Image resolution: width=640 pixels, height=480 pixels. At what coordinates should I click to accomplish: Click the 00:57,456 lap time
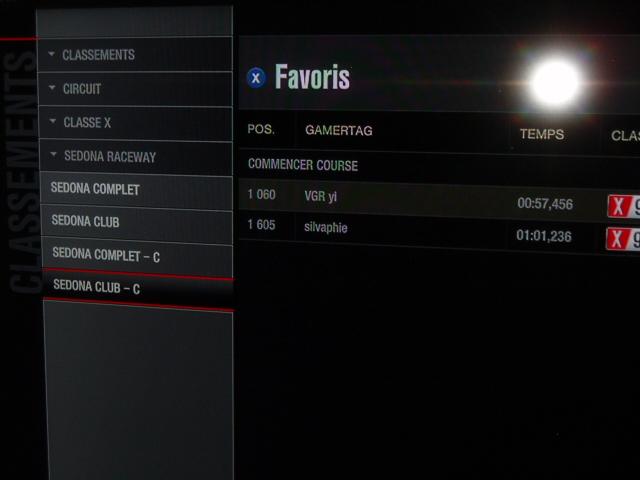pos(545,203)
